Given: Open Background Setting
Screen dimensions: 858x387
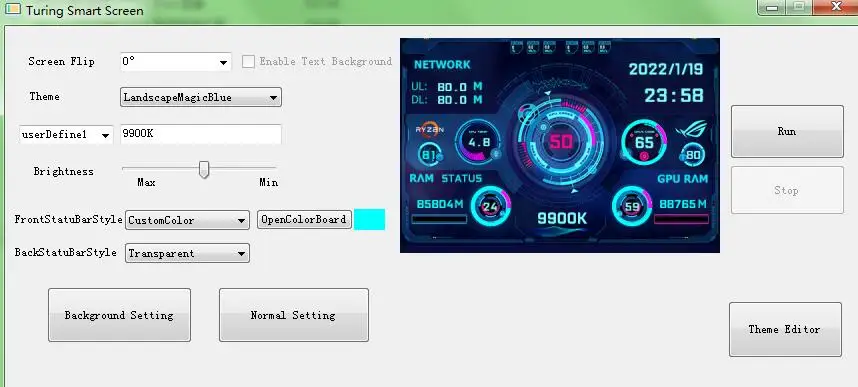Looking at the screenshot, I should click(x=119, y=315).
